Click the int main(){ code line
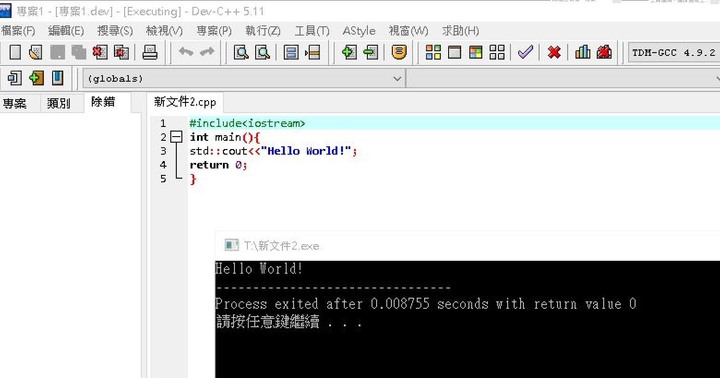 click(x=225, y=137)
